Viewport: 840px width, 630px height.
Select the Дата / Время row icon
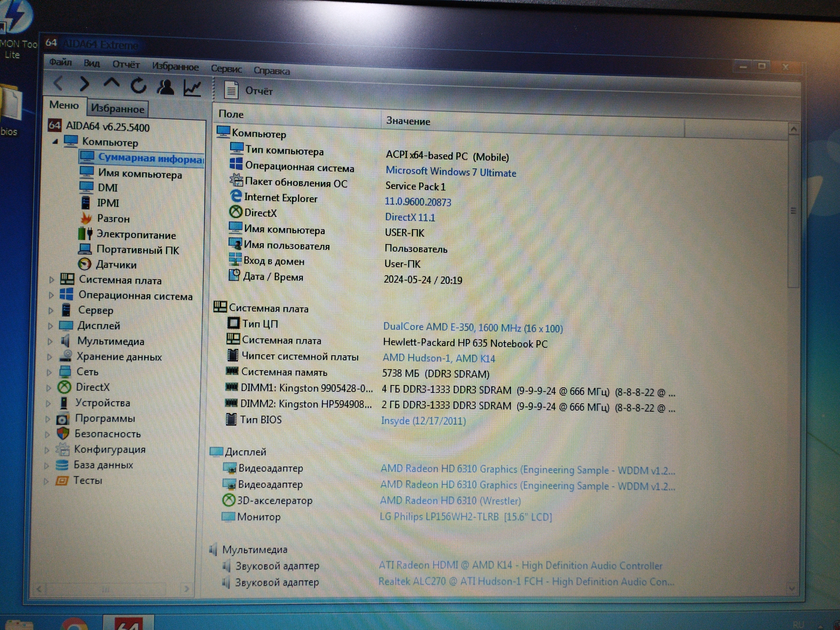coord(234,275)
